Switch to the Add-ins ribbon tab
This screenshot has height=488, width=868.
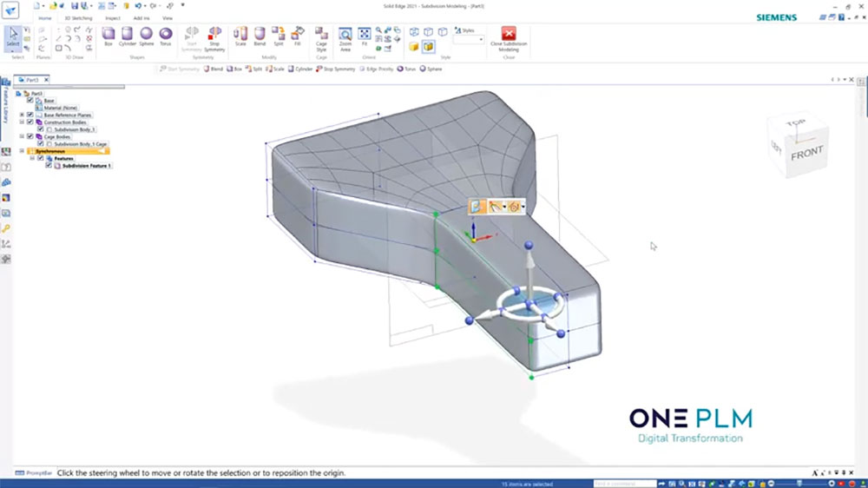tap(141, 18)
